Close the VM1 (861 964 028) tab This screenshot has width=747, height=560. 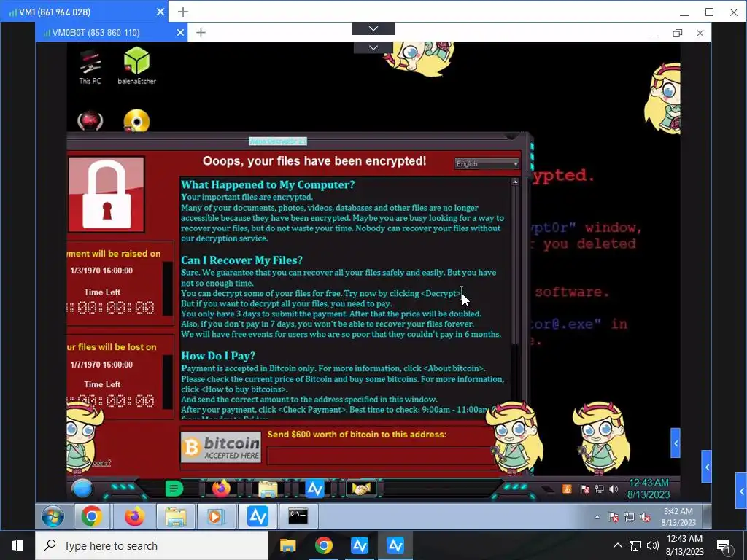160,12
